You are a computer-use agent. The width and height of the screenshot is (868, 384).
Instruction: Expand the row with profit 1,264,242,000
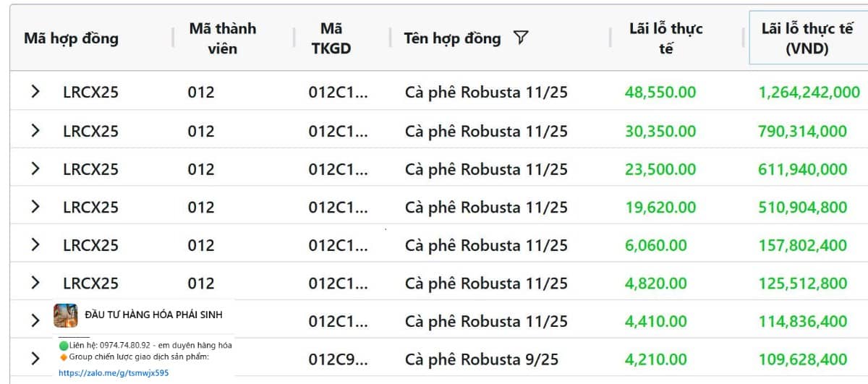[35, 92]
